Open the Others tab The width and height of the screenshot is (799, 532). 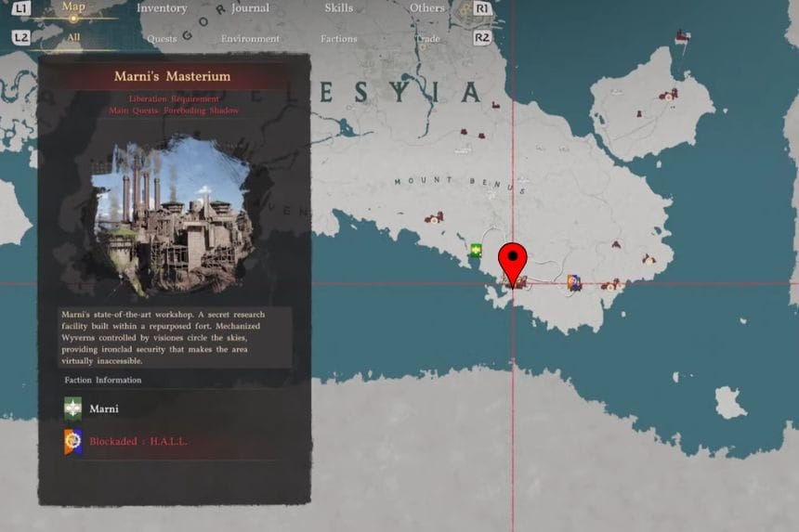pos(427,8)
